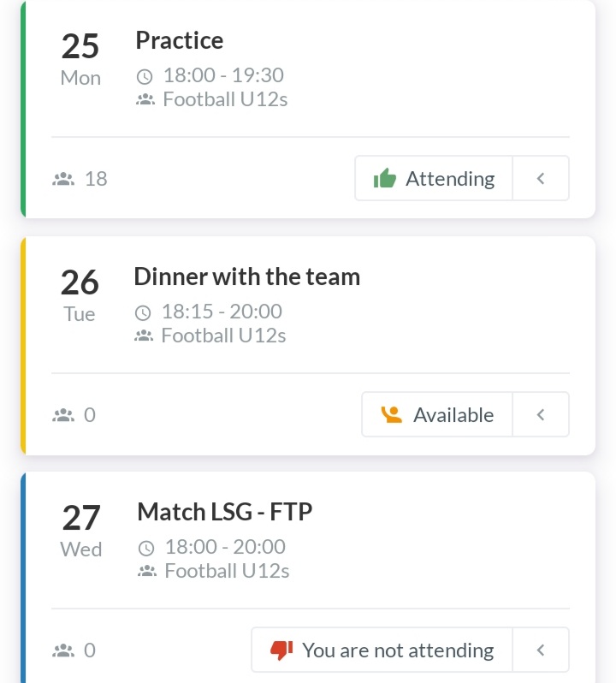The width and height of the screenshot is (616, 683).
Task: Click the yellow color bar on Dinner card
Action: 23,346
